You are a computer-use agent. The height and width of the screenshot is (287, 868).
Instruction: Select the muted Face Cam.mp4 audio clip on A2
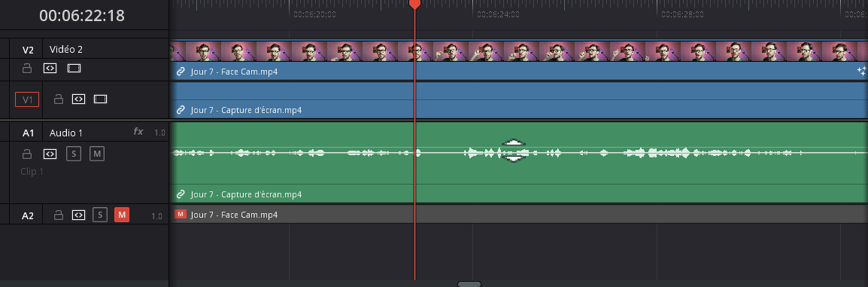point(519,215)
